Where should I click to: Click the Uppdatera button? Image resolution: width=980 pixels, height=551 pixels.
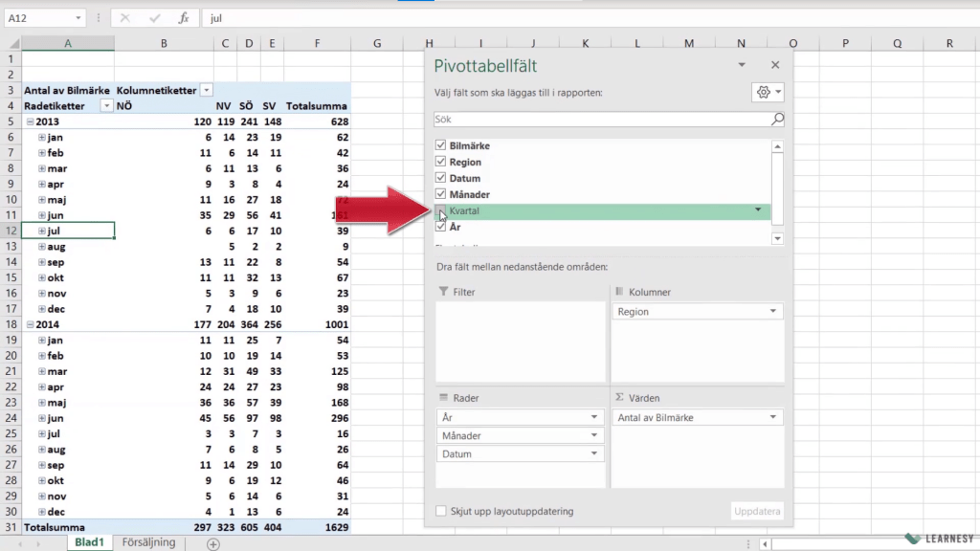point(758,511)
